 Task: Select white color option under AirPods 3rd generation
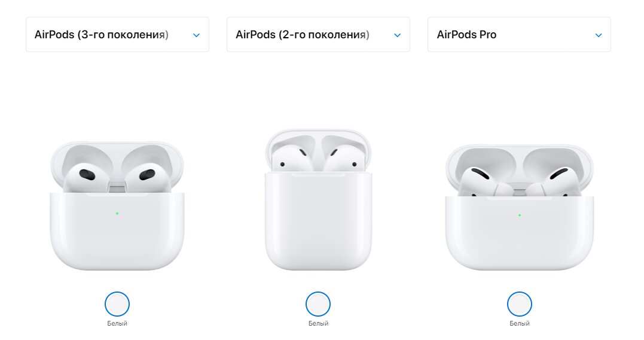117,304
